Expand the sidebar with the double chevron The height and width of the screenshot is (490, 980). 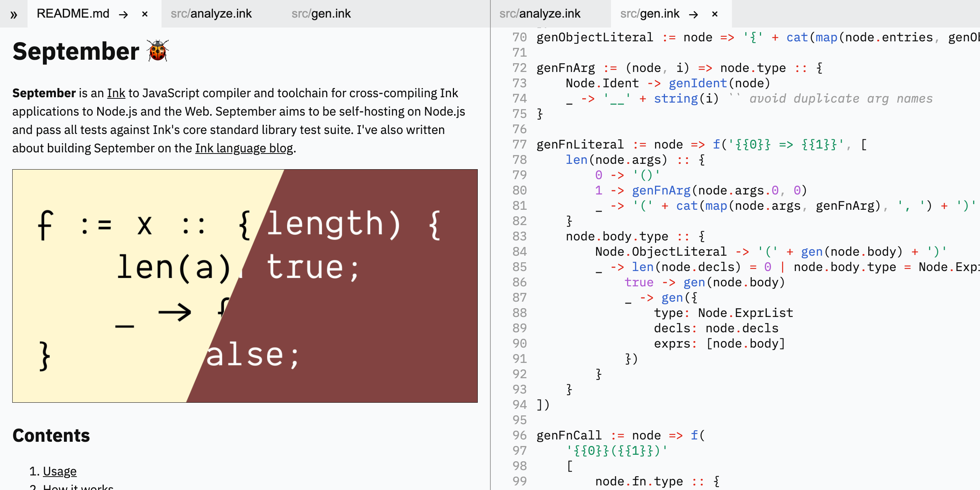click(14, 15)
